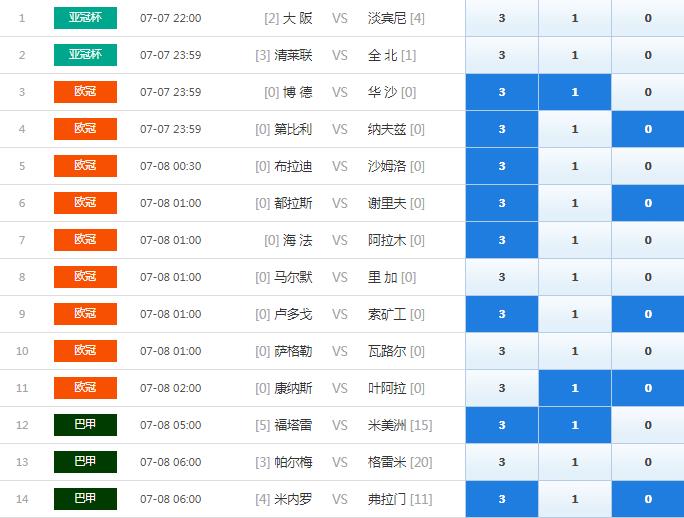Viewport: 684px width, 518px height.
Task: Select option 0 for 博德 vs 华沙
Action: click(648, 92)
